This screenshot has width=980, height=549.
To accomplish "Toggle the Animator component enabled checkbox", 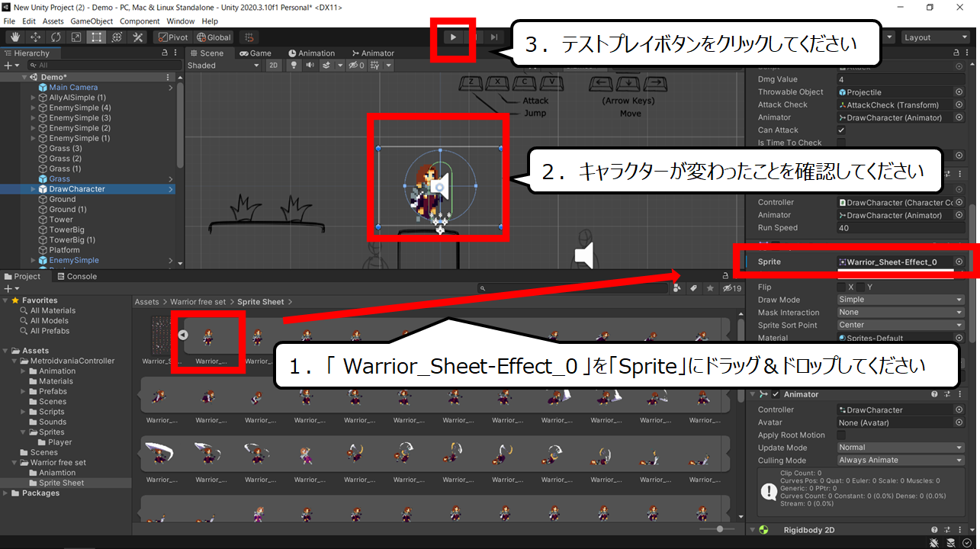I will click(x=776, y=394).
